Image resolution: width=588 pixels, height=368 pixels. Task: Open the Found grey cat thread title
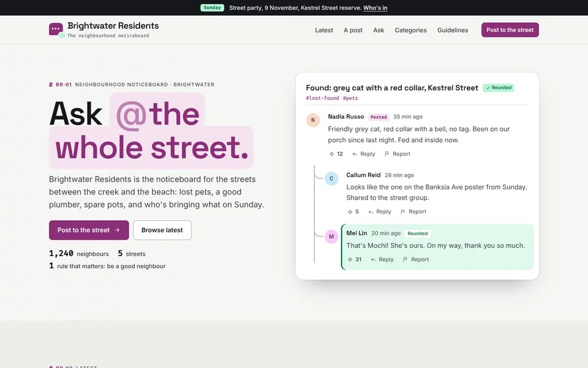coord(392,88)
